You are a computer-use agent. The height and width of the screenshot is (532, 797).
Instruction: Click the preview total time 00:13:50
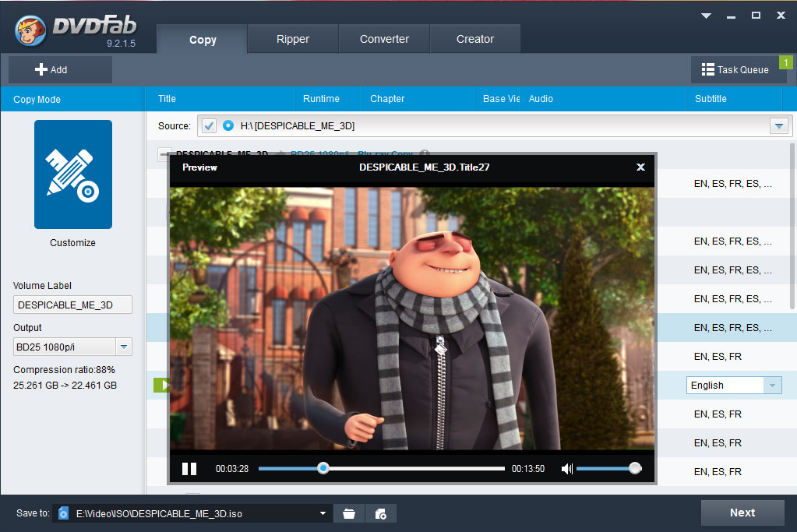528,468
